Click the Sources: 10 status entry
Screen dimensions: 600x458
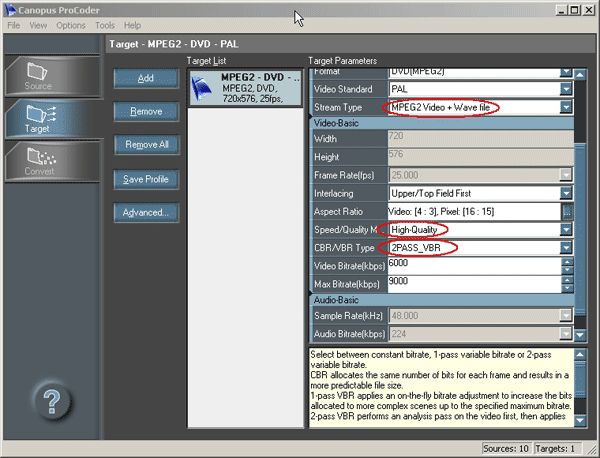506,448
